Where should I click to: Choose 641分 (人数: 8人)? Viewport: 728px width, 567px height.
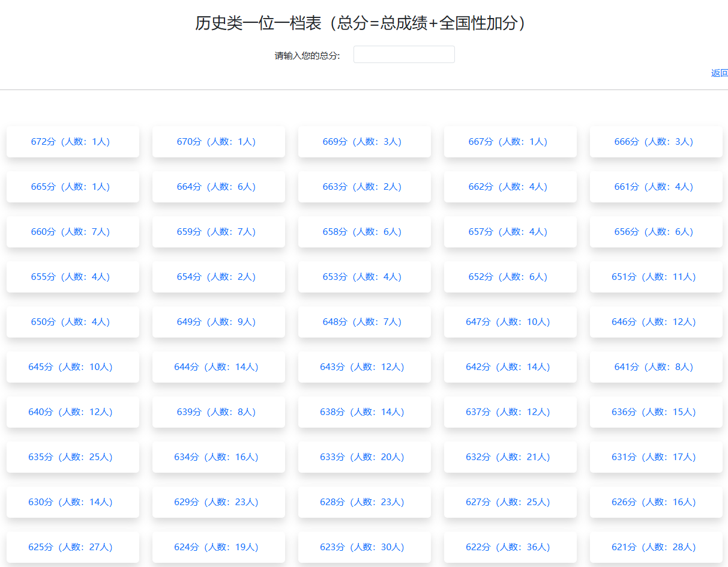(x=656, y=367)
